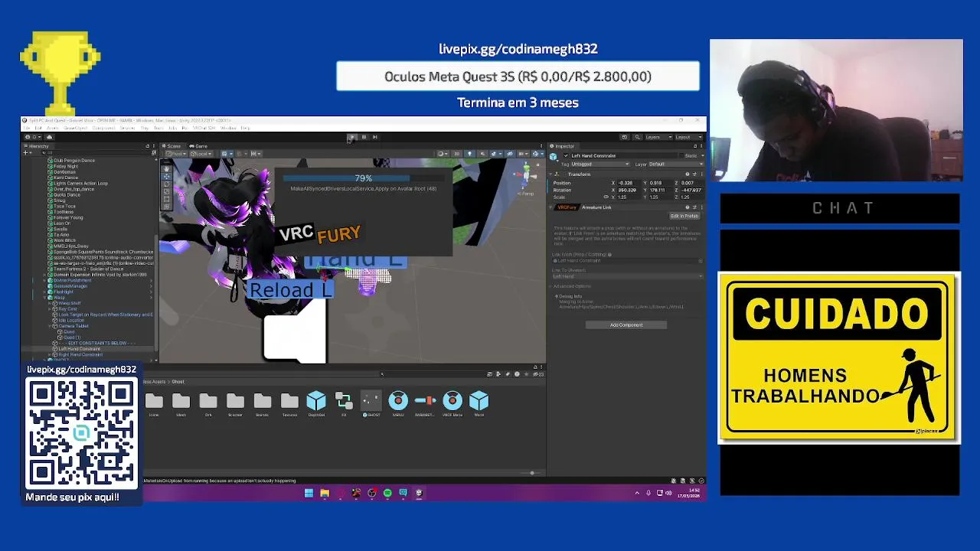Select the Rotate tool in Scene toolbar
980x551 pixels.
coord(166,184)
